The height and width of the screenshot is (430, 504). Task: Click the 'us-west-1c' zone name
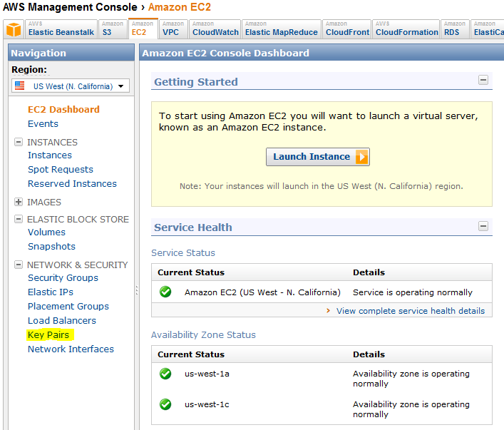[x=207, y=404]
